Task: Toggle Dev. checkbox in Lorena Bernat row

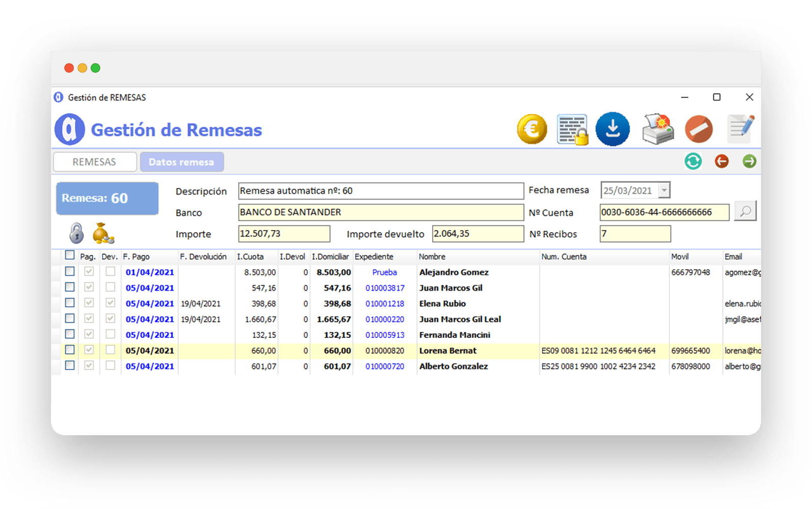Action: [x=110, y=350]
